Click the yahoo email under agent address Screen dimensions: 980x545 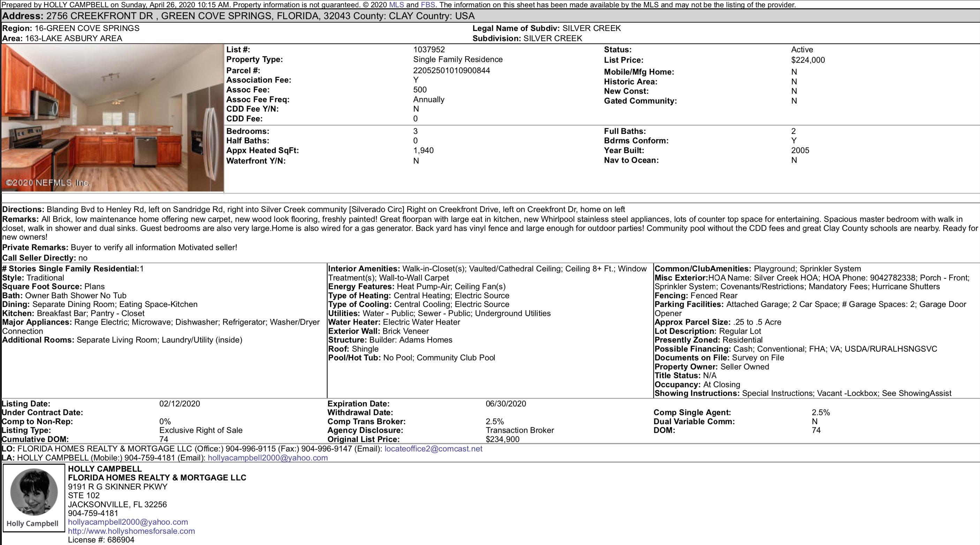128,522
